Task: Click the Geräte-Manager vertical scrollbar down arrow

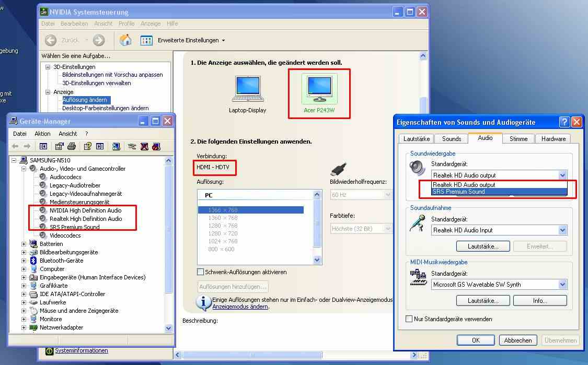Action: pyautogui.click(x=168, y=328)
